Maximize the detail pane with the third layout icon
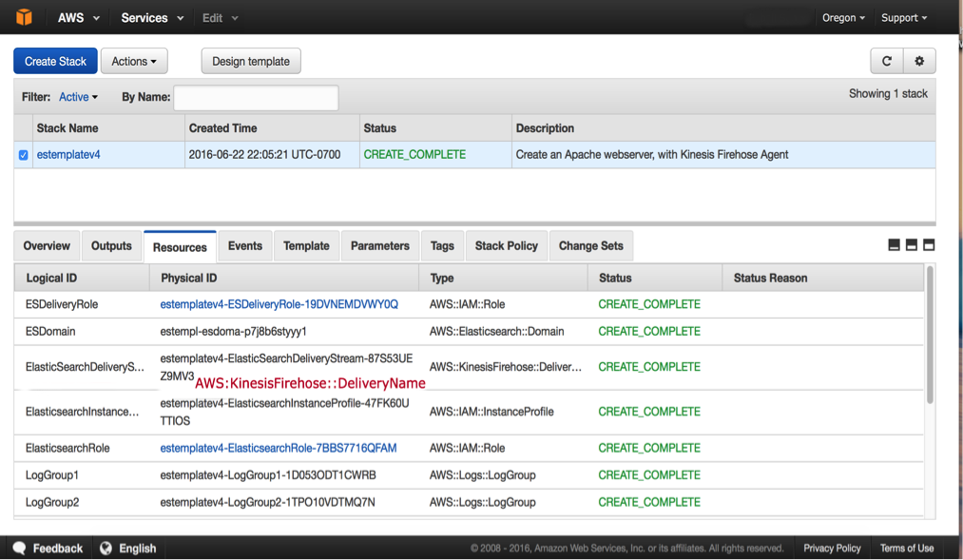 point(928,244)
